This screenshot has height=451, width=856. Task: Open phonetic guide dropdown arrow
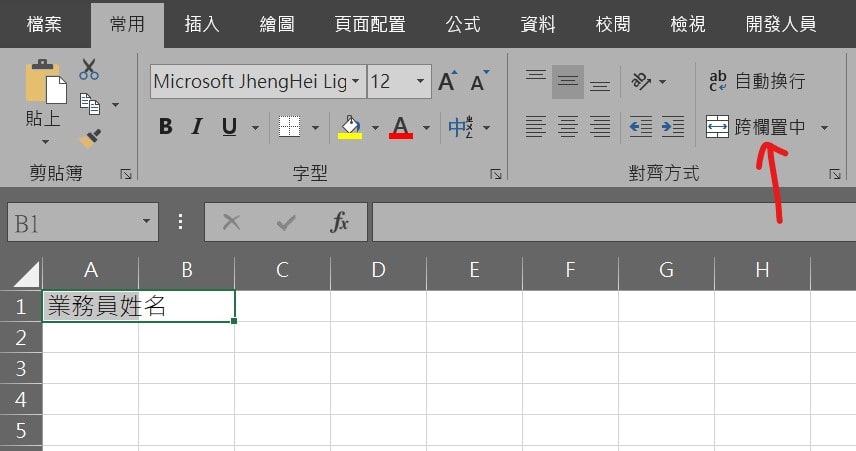[486, 128]
